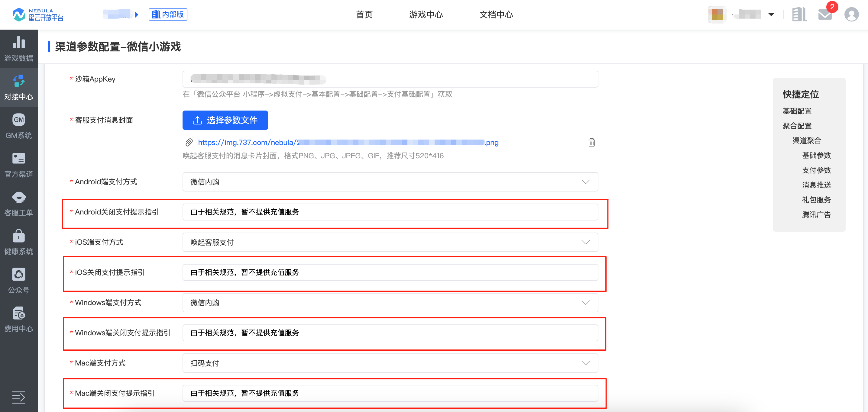
Task: Jump to 腾讯广告 in 快捷定位
Action: (x=816, y=214)
